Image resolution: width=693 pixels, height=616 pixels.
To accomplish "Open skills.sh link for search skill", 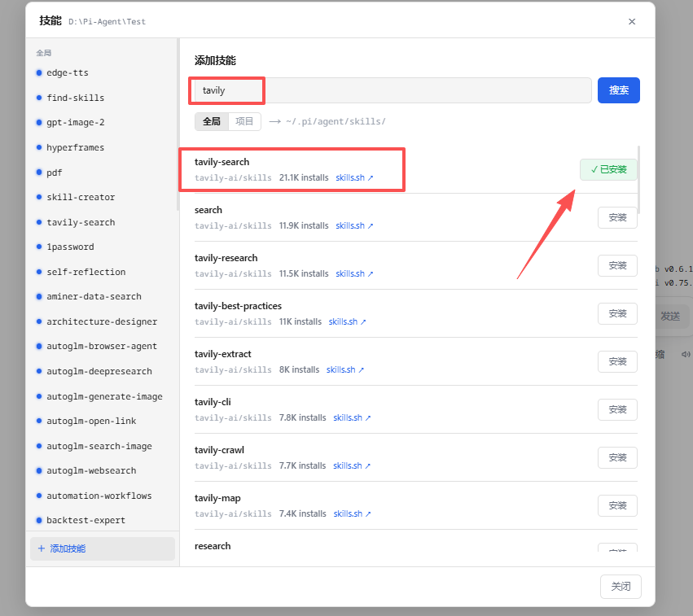I will pos(354,226).
